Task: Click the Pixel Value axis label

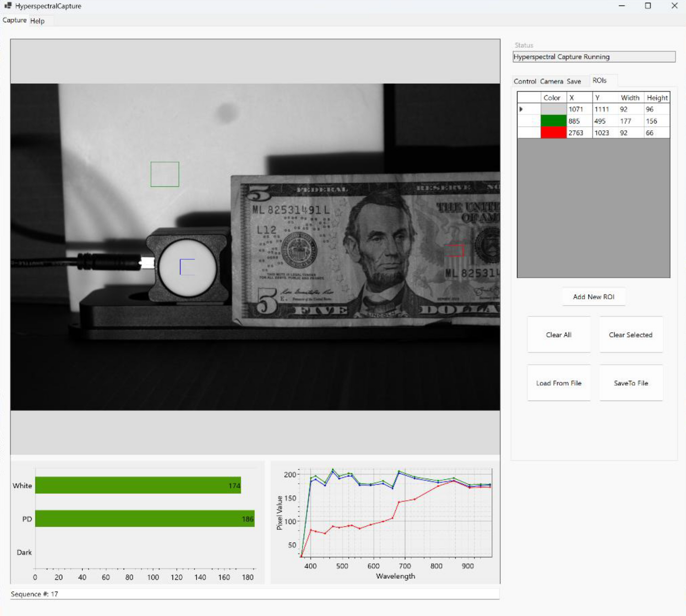Action: click(x=279, y=513)
